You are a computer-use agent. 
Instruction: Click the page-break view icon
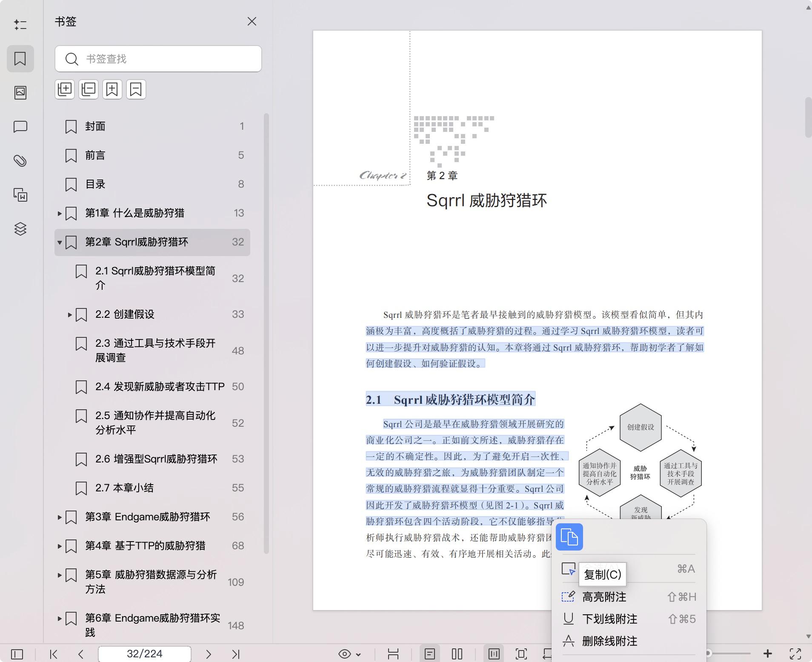pos(393,654)
